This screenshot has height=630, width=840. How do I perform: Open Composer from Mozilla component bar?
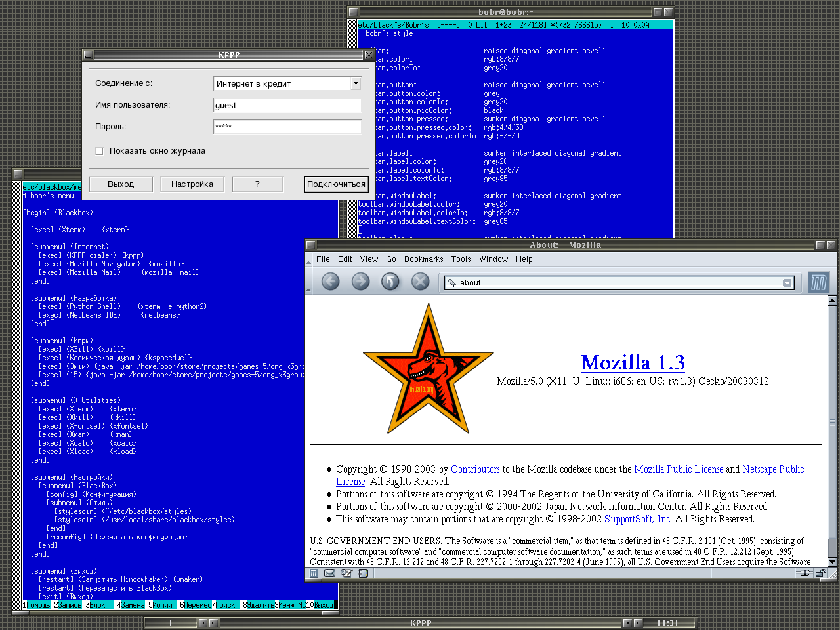[346, 573]
